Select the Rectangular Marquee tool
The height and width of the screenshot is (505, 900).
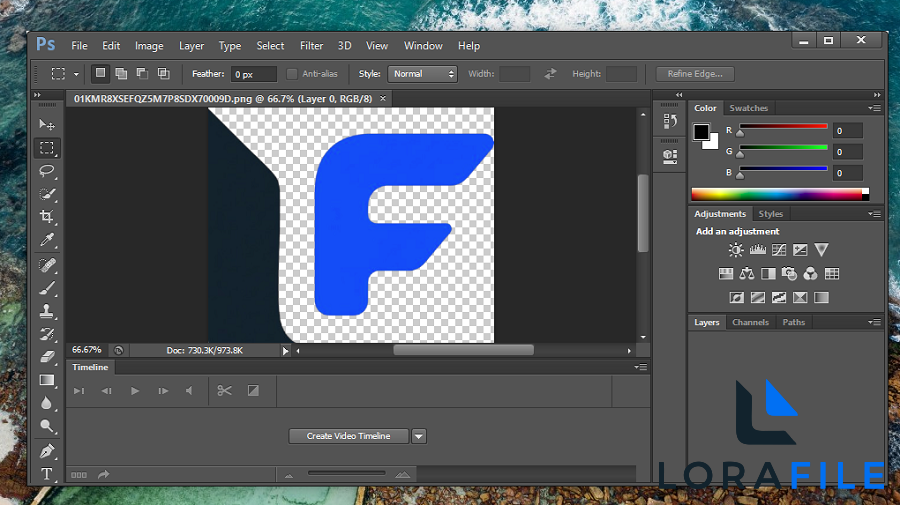point(47,147)
